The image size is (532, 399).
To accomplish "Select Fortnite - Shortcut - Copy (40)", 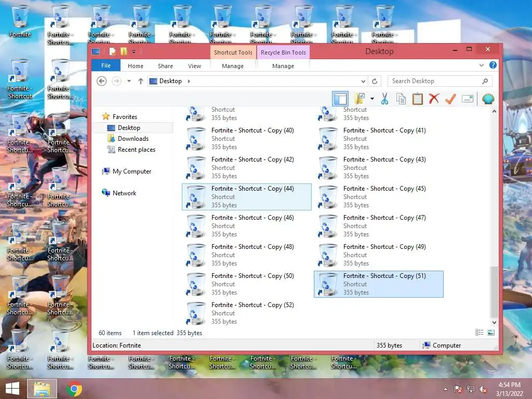I will coord(247,138).
